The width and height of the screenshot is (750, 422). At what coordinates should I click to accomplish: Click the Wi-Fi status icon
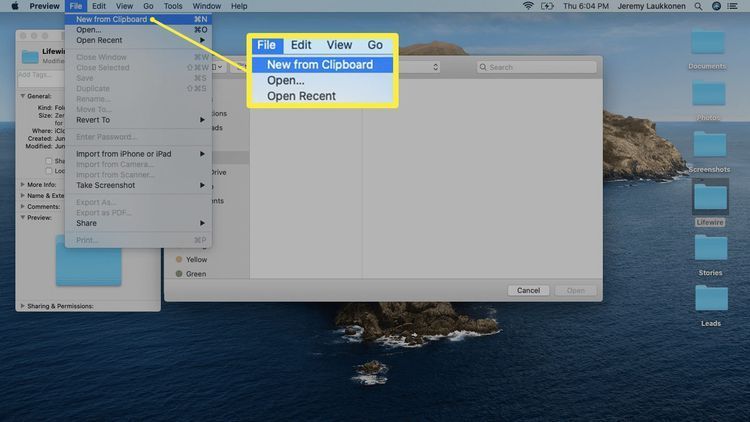528,6
